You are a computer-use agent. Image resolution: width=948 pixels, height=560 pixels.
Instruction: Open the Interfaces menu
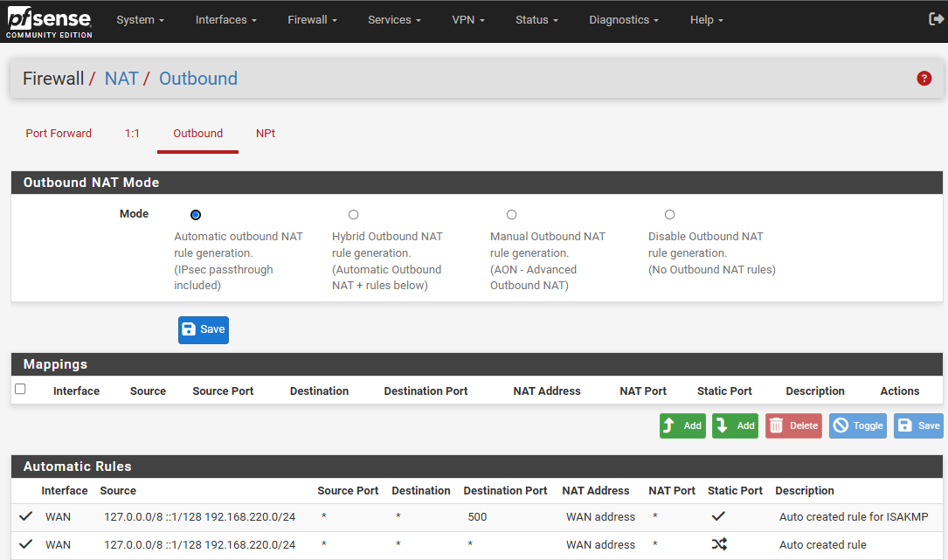pos(226,20)
